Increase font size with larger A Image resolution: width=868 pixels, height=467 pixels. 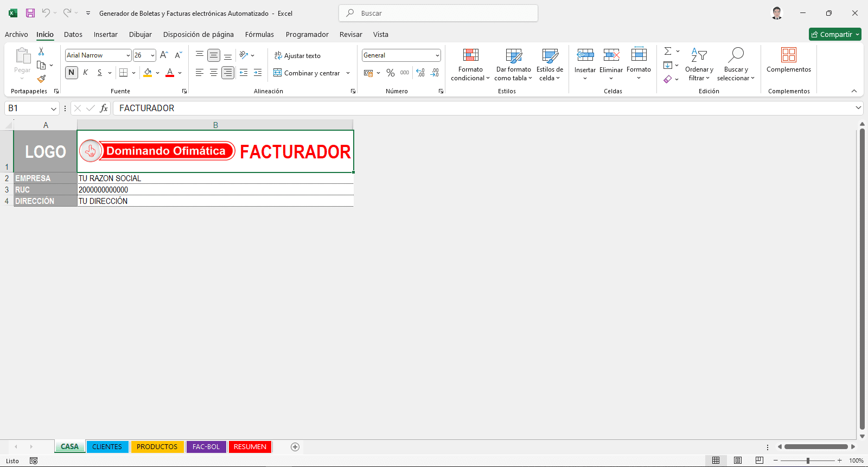point(164,55)
